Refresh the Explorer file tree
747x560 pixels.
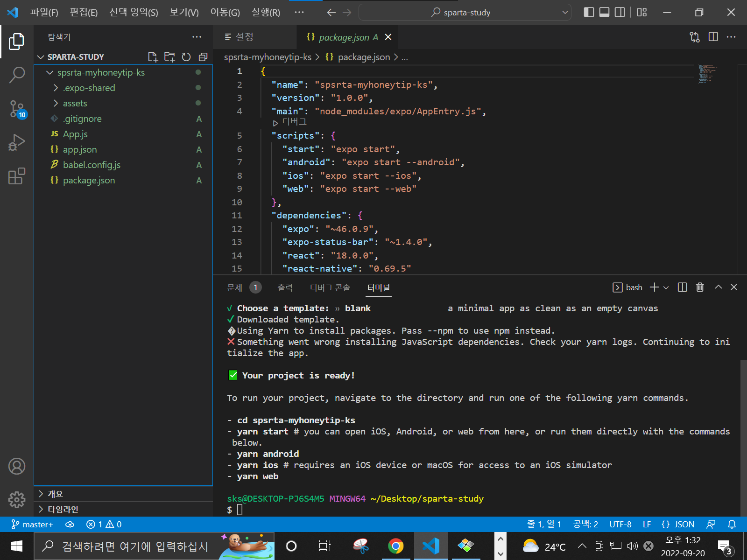[186, 57]
